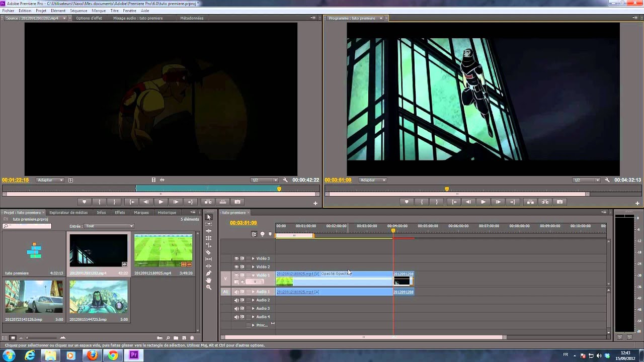Mute Audio 4 track speaker
This screenshot has height=362, width=644.
coord(236,317)
